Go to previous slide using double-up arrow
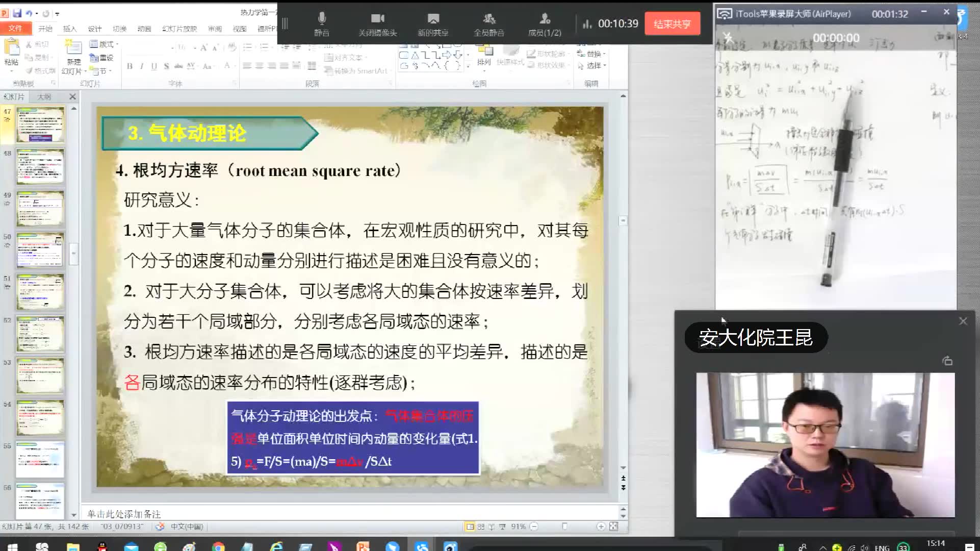980x551 pixels. [623, 478]
